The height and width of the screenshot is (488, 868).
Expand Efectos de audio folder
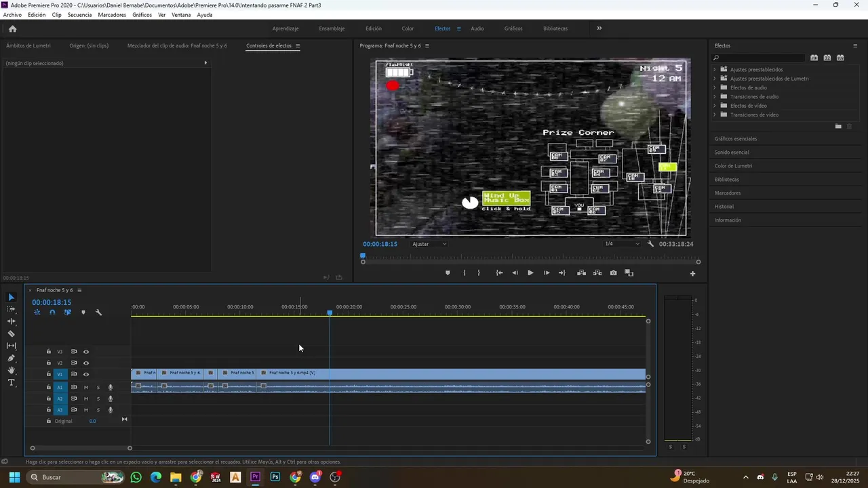tap(715, 87)
